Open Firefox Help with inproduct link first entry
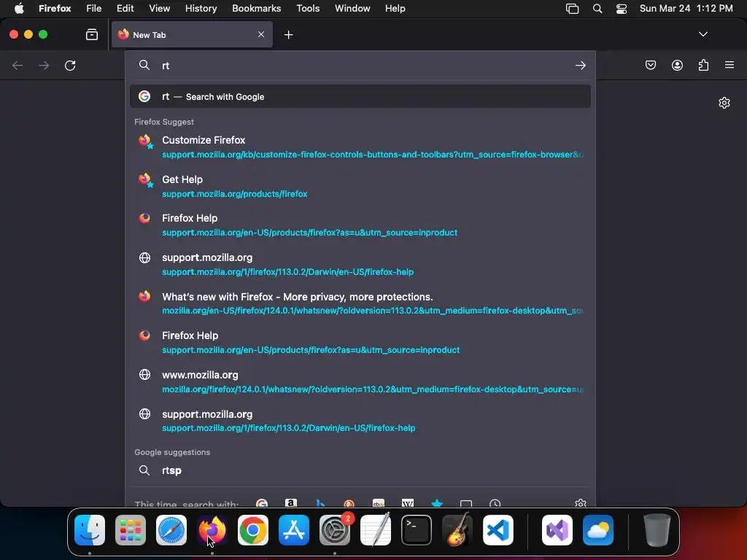747x560 pixels. tap(360, 225)
